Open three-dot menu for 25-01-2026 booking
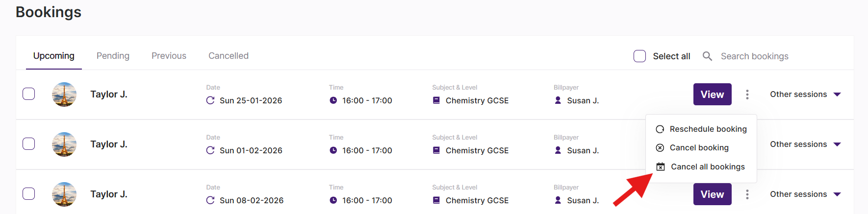Viewport: 868px width, 214px height. pyautogui.click(x=747, y=95)
